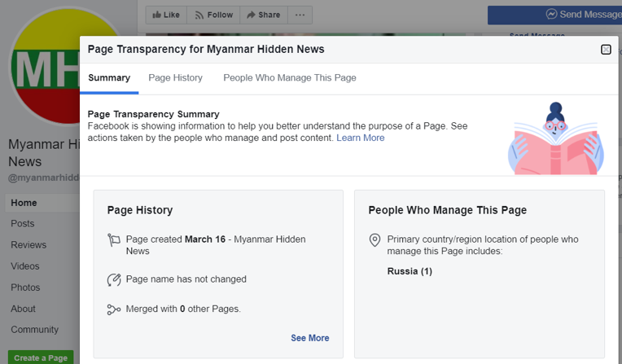
Task: Go to Posts in the sidebar
Action: (23, 223)
